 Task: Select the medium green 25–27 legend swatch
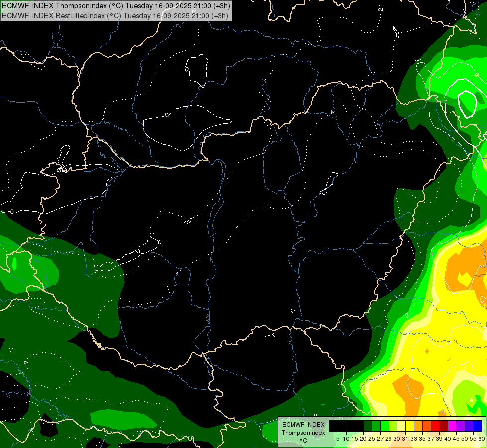376,426
